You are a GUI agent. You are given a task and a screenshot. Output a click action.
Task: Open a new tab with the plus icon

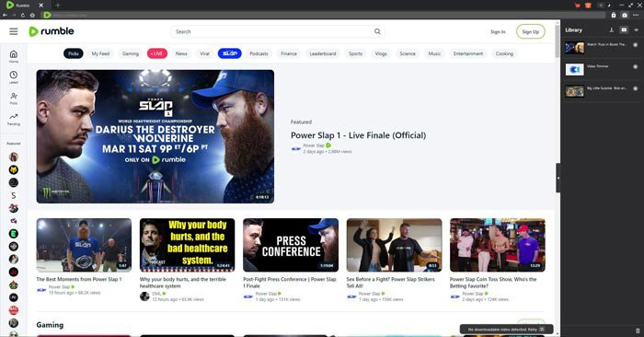pyautogui.click(x=58, y=5)
